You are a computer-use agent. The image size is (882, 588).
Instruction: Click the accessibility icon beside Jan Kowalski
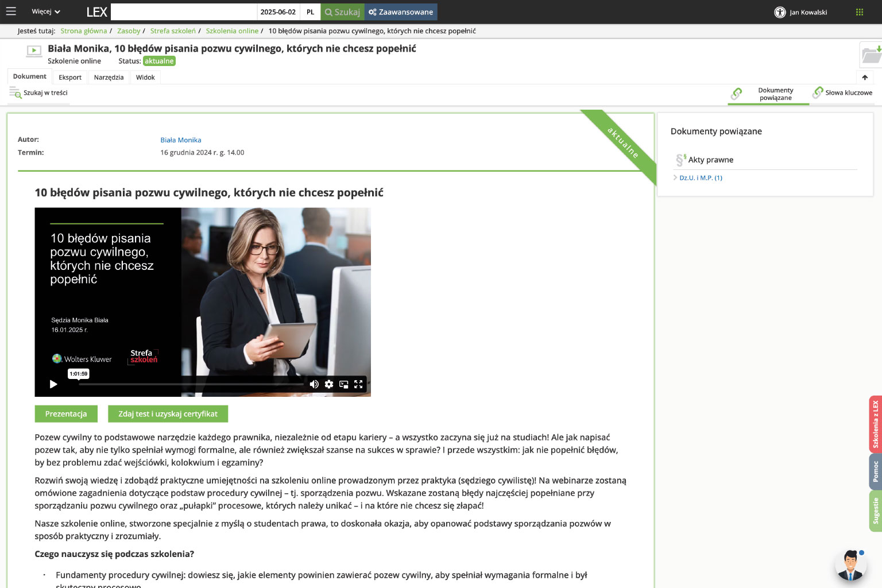pyautogui.click(x=779, y=12)
